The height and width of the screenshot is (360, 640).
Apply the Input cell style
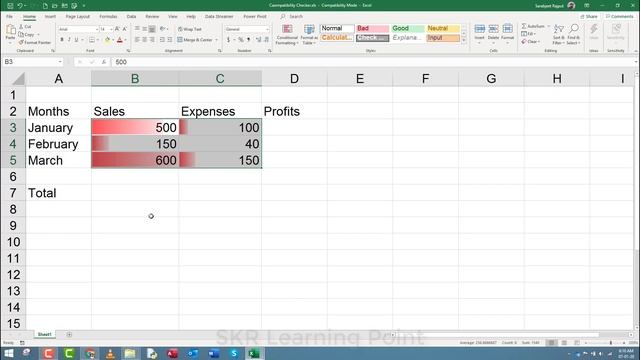tap(443, 38)
